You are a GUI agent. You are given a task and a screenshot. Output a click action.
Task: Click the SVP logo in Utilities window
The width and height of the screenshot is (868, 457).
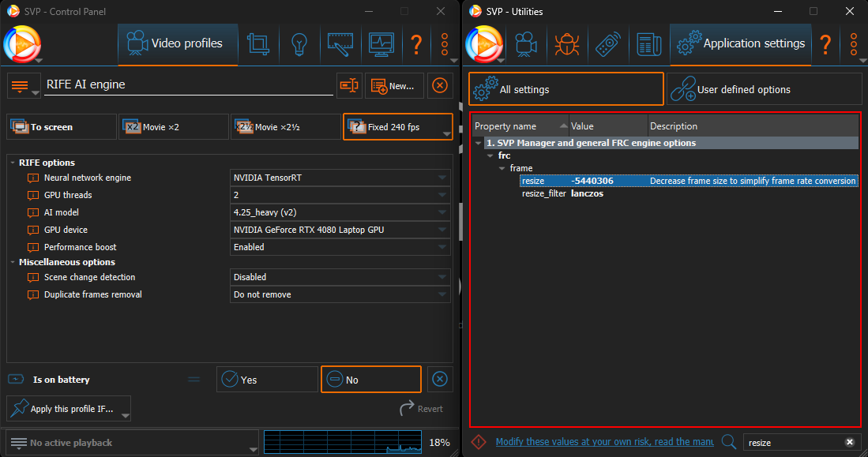click(x=484, y=43)
